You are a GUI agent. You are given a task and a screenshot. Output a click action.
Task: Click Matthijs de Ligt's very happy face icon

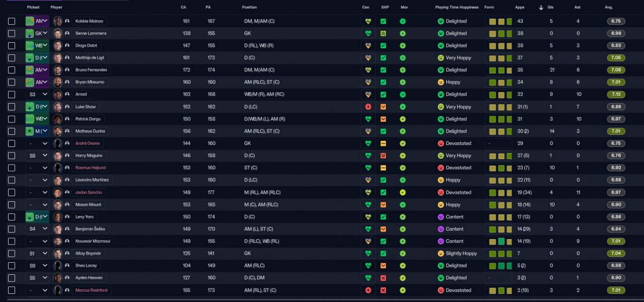(x=441, y=58)
